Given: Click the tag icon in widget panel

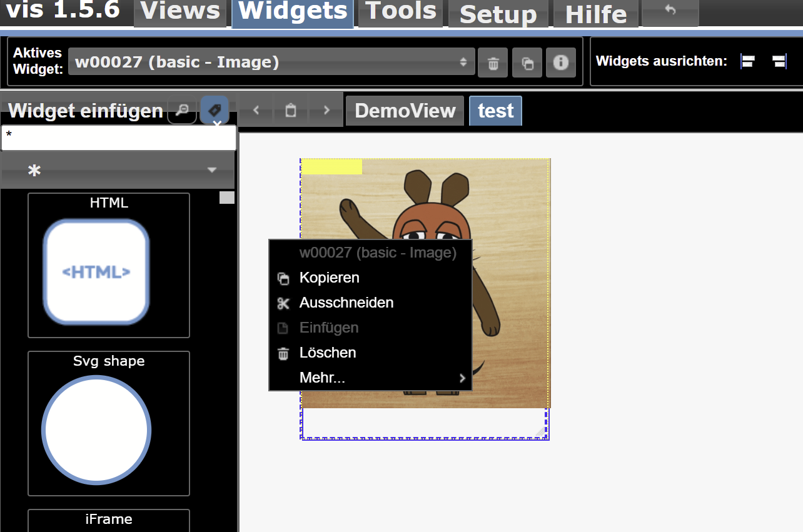Looking at the screenshot, I should (215, 111).
